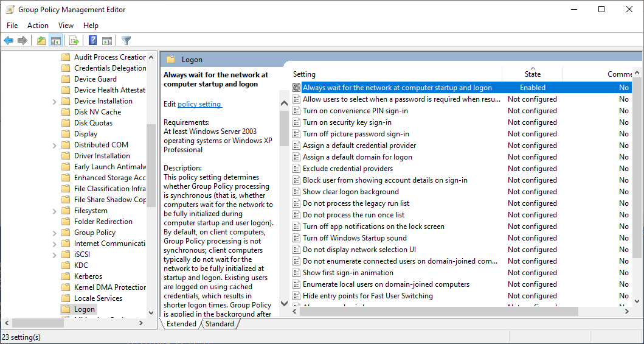Open the Action menu
The image size is (644, 344).
tap(38, 26)
